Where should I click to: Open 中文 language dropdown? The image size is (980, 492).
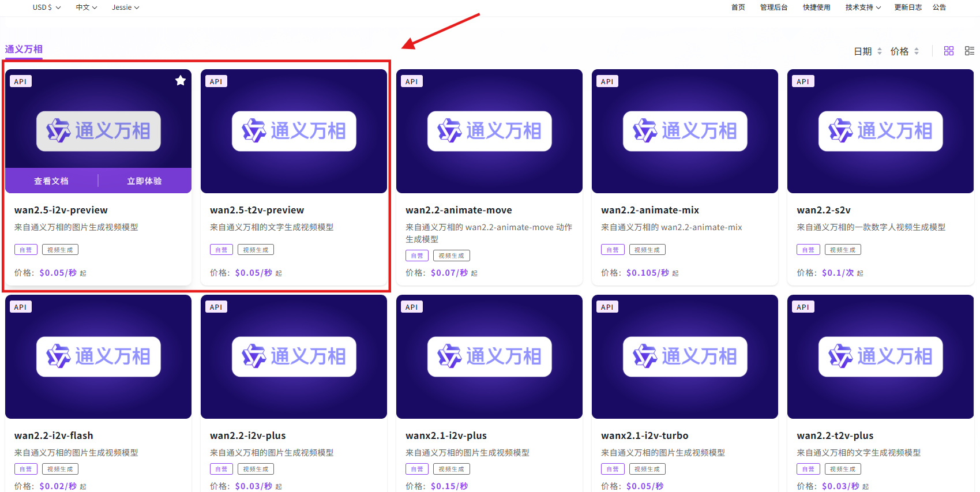coord(87,7)
